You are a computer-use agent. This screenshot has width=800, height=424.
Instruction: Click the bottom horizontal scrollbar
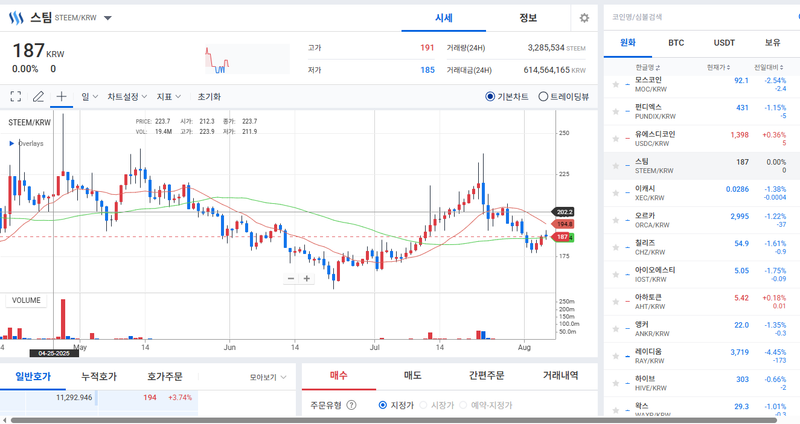(x=393, y=420)
